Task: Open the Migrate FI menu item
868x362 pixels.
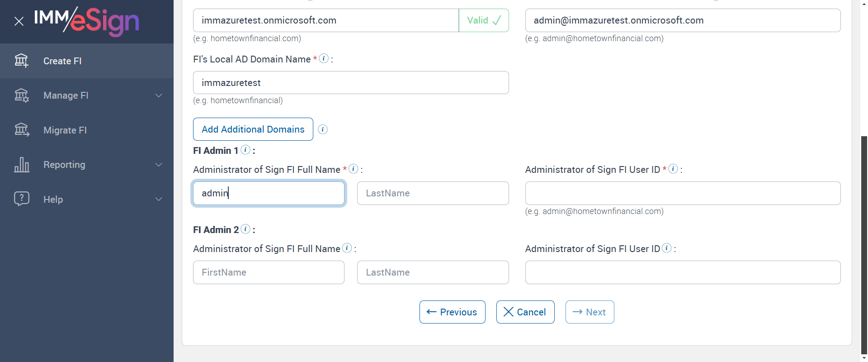Action: point(65,130)
